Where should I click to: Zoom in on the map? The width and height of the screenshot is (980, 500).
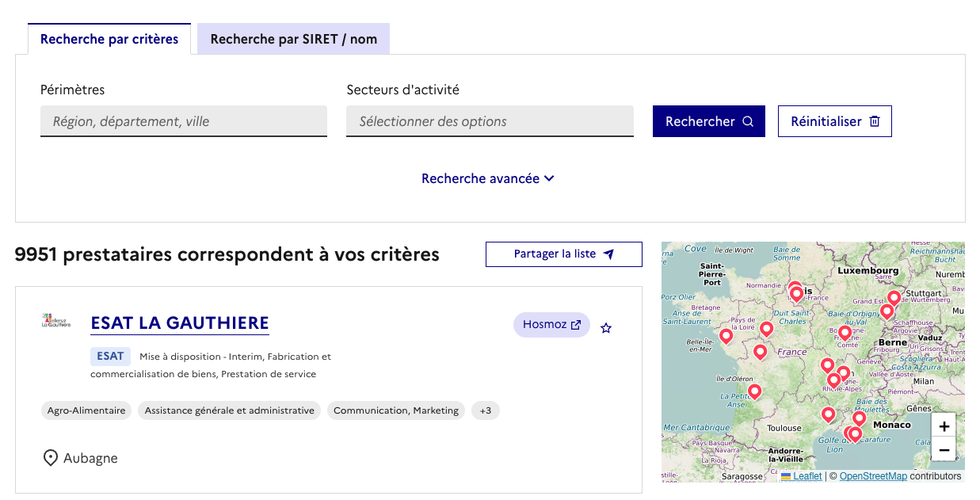click(944, 426)
